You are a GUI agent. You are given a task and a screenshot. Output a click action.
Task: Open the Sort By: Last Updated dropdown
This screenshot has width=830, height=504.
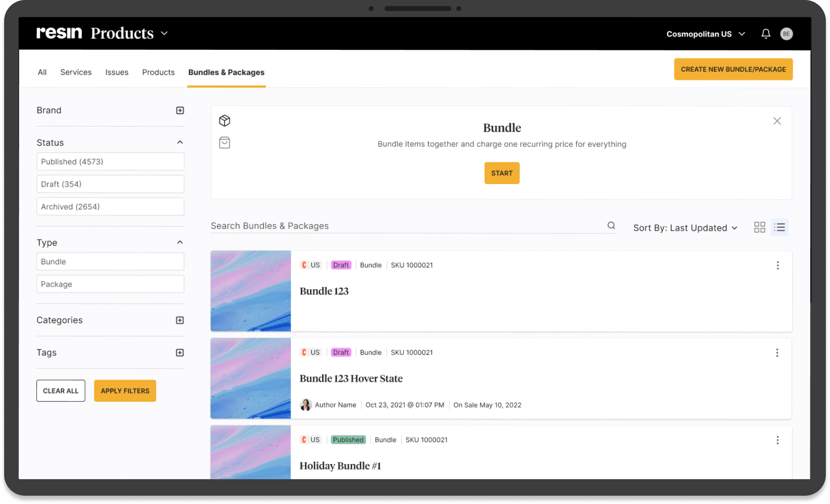(x=685, y=228)
